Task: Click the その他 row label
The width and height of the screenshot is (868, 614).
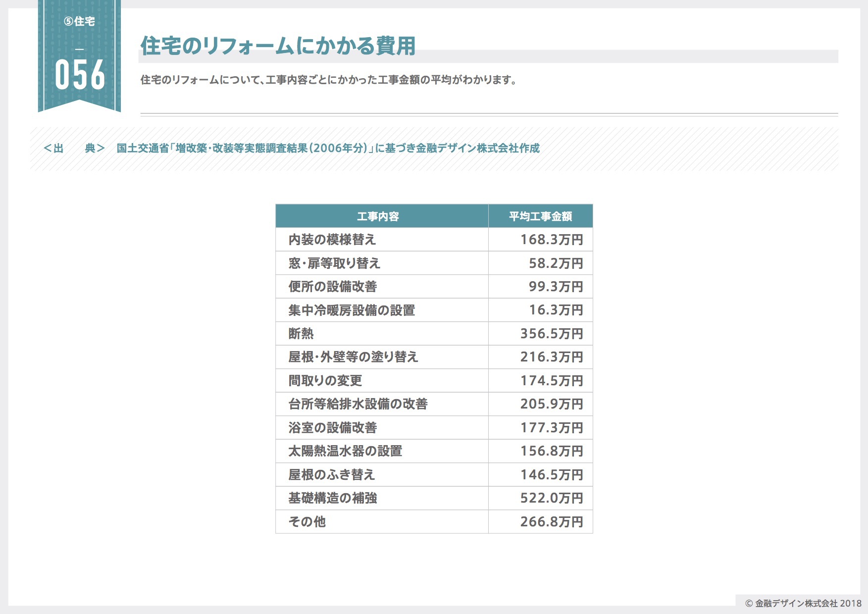Action: 307,522
